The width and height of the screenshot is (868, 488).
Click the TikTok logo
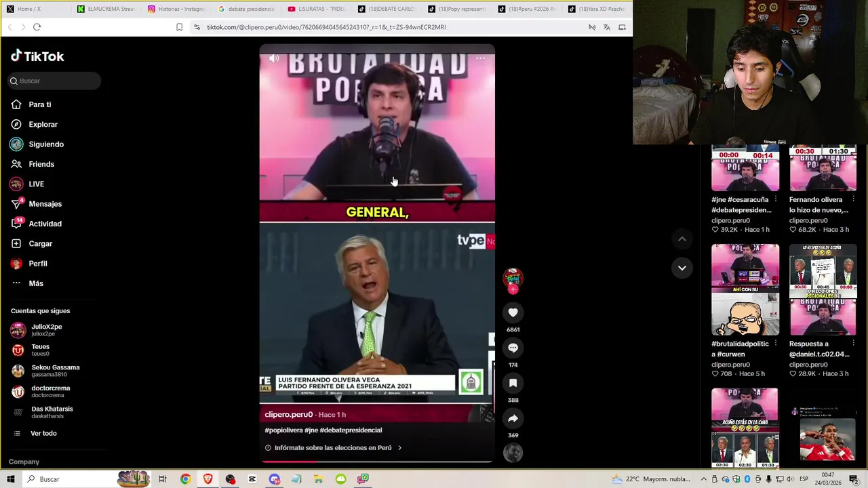click(x=37, y=56)
